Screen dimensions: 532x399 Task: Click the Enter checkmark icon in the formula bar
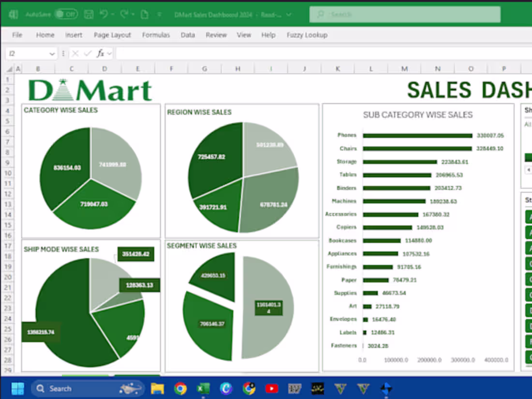click(x=88, y=53)
